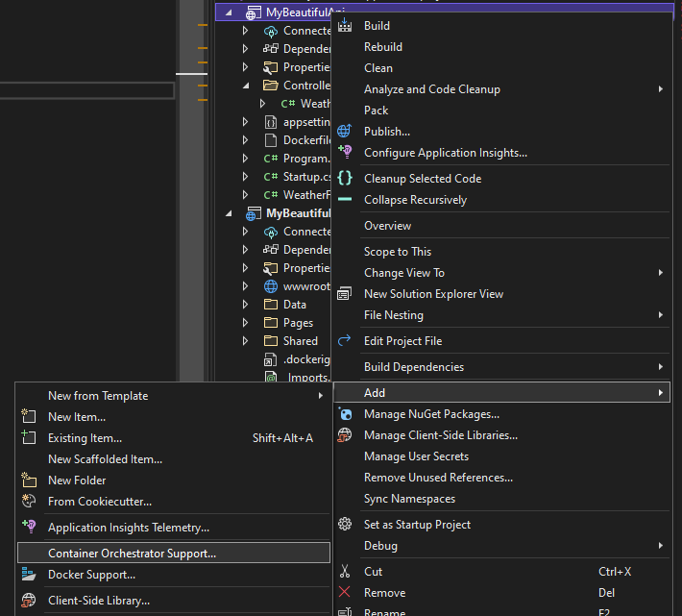This screenshot has width=682, height=616.
Task: Click the Rename icon at menu bottom
Action: (x=345, y=612)
